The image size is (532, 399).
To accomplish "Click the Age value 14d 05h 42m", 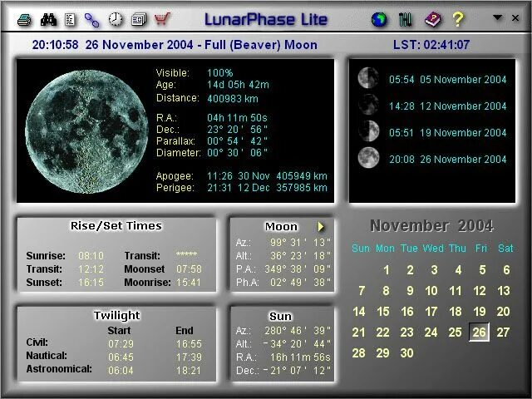I will click(239, 85).
